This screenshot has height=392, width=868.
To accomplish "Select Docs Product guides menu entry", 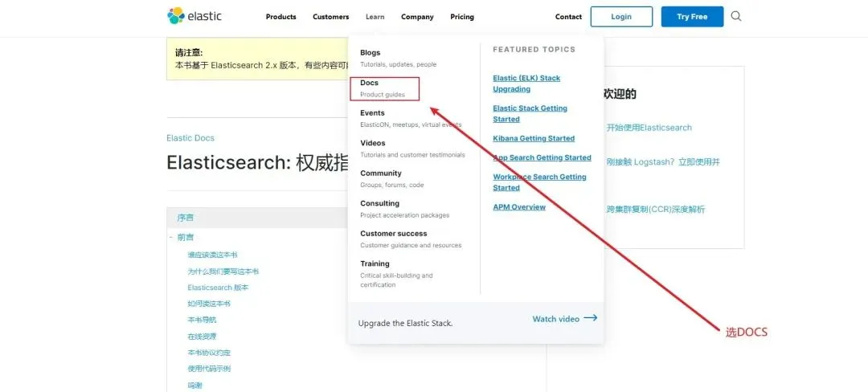I will [x=385, y=88].
